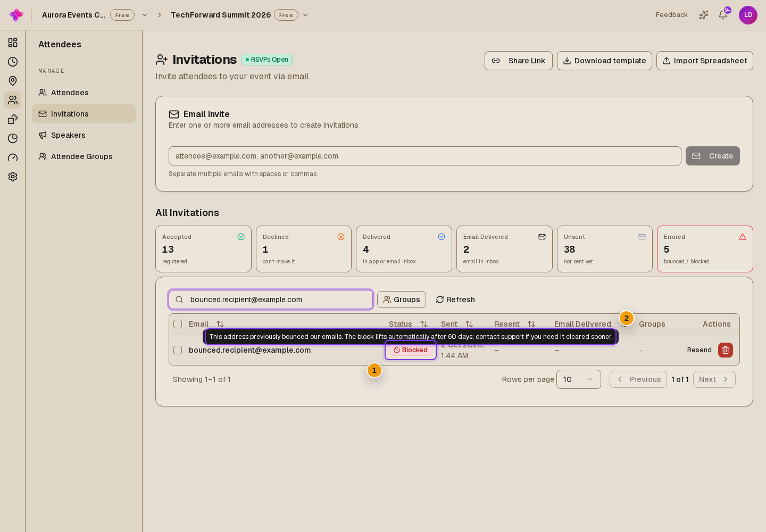This screenshot has width=766, height=532.
Task: Select Invitations in the sidebar
Action: click(x=84, y=114)
